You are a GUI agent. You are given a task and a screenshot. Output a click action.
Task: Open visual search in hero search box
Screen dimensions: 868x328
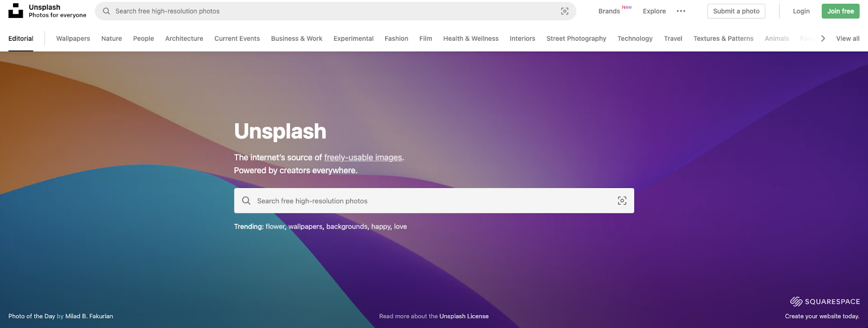point(622,200)
